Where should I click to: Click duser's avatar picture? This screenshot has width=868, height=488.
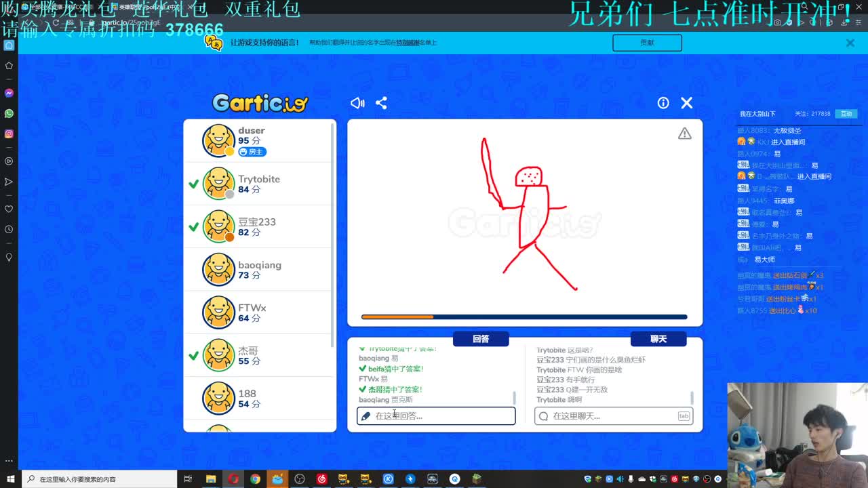(218, 140)
